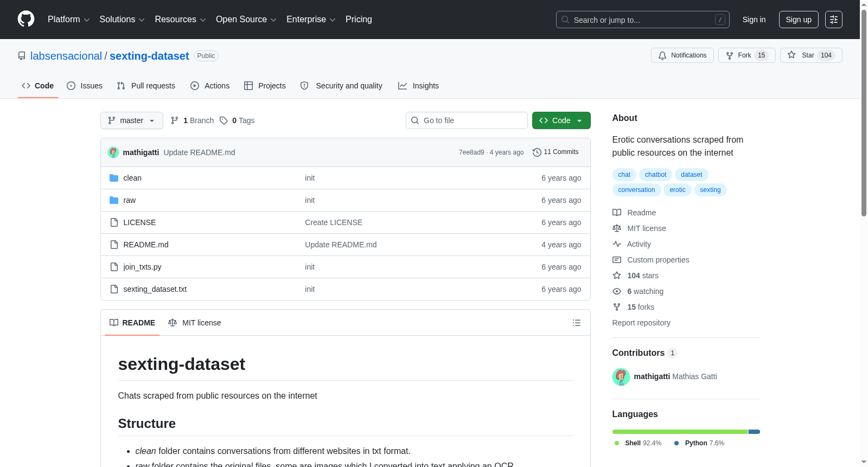Viewport: 868px width, 467px height.
Task: Click the Notifications bell button
Action: point(682,55)
